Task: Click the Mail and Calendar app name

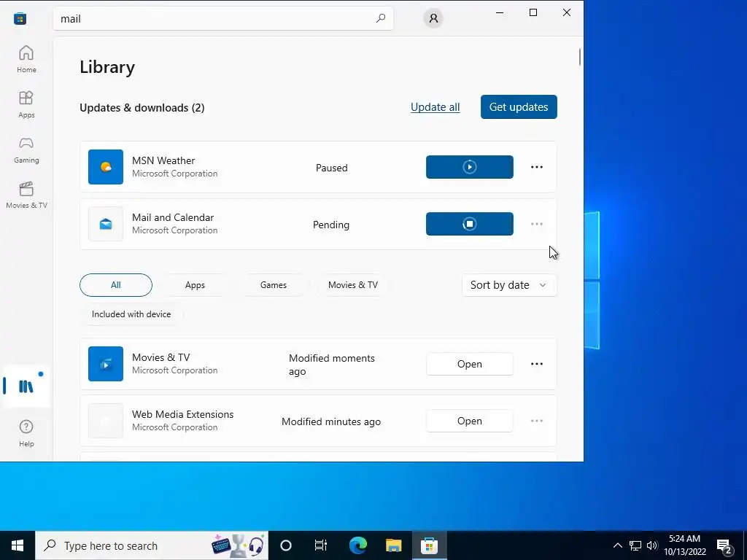Action: 172,217
